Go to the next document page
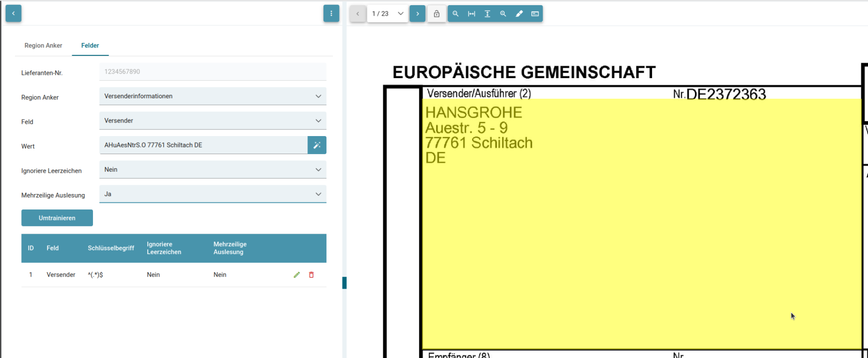This screenshot has height=358, width=868. point(417,14)
